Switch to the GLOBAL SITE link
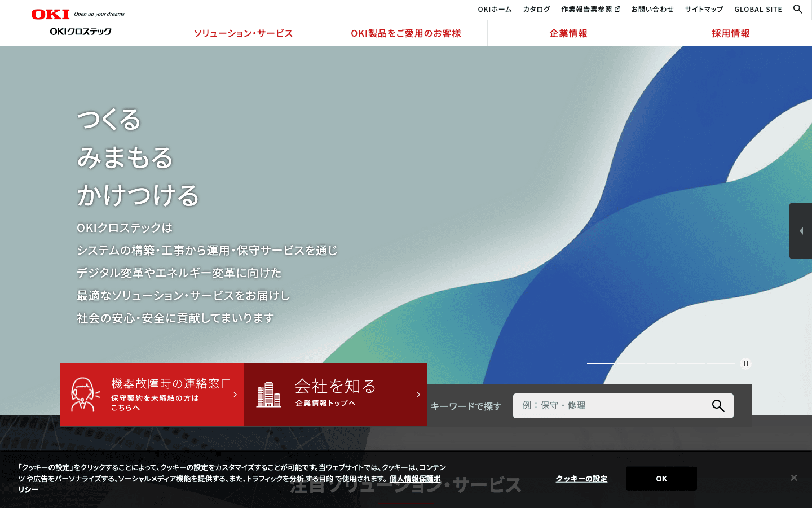Screen dimensions: 812x508 758,9
